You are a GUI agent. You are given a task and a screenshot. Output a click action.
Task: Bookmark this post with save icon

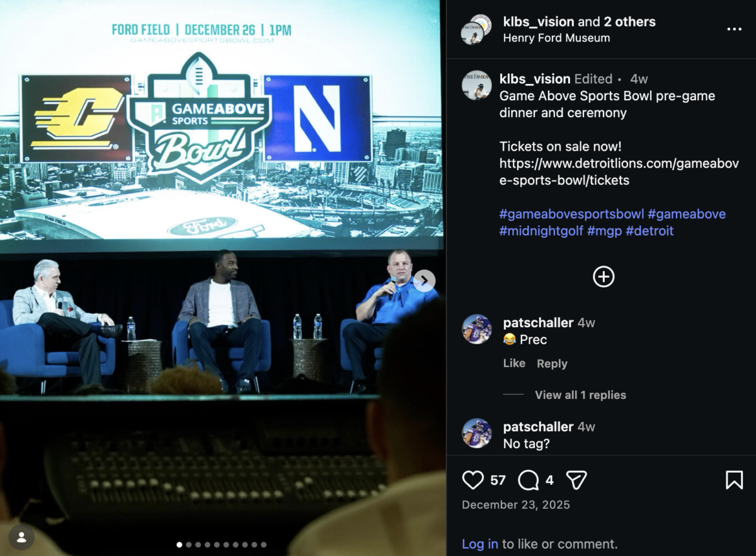[734, 480]
